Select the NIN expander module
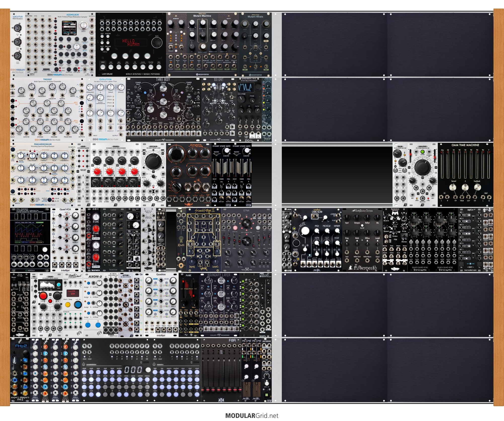Screen dimensions: 504x421 click(34, 305)
